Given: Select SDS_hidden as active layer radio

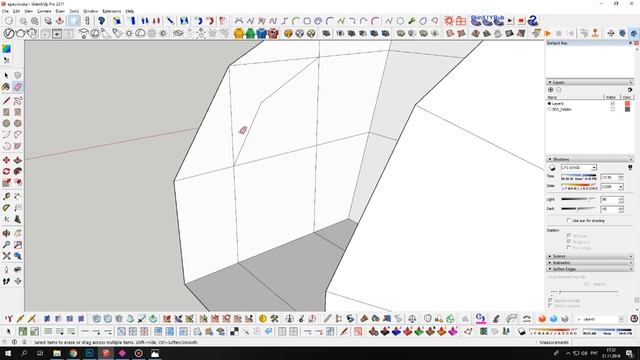Looking at the screenshot, I should coord(549,109).
